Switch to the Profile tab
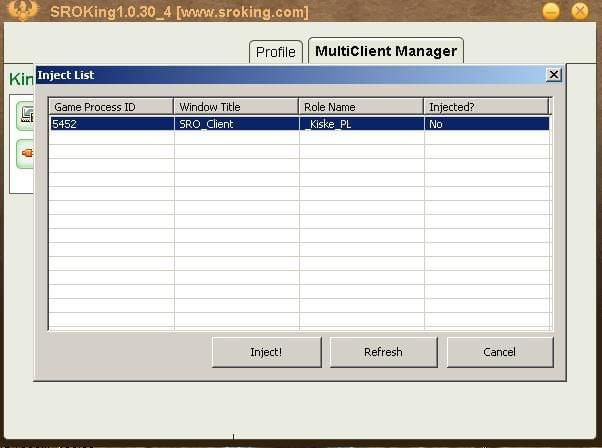This screenshot has width=602, height=448. [x=275, y=52]
